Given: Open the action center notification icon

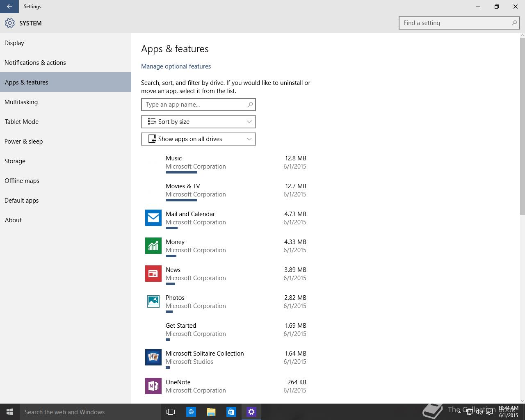Looking at the screenshot, I should click(x=489, y=412).
